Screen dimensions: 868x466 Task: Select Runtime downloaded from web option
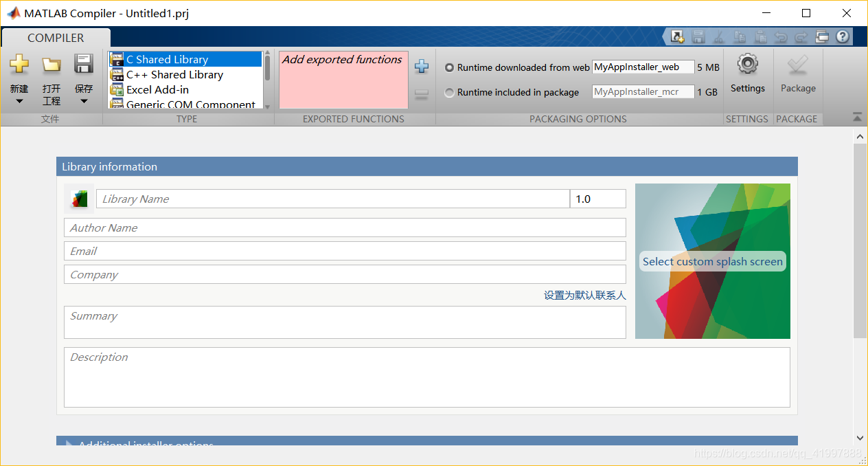point(449,67)
